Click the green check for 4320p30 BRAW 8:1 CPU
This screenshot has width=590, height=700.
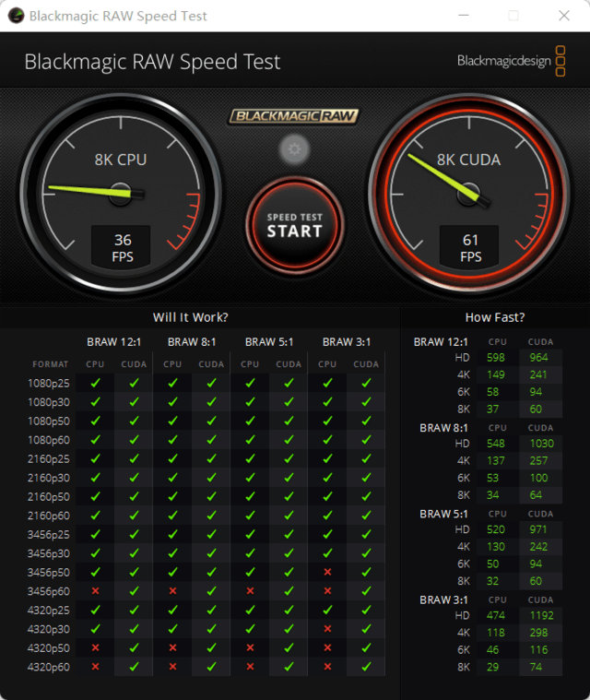(x=172, y=629)
